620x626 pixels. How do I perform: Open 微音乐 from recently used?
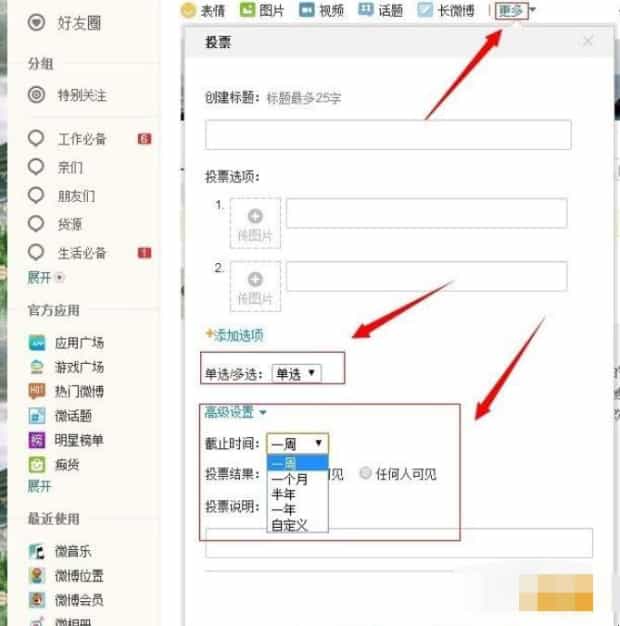coord(74,552)
